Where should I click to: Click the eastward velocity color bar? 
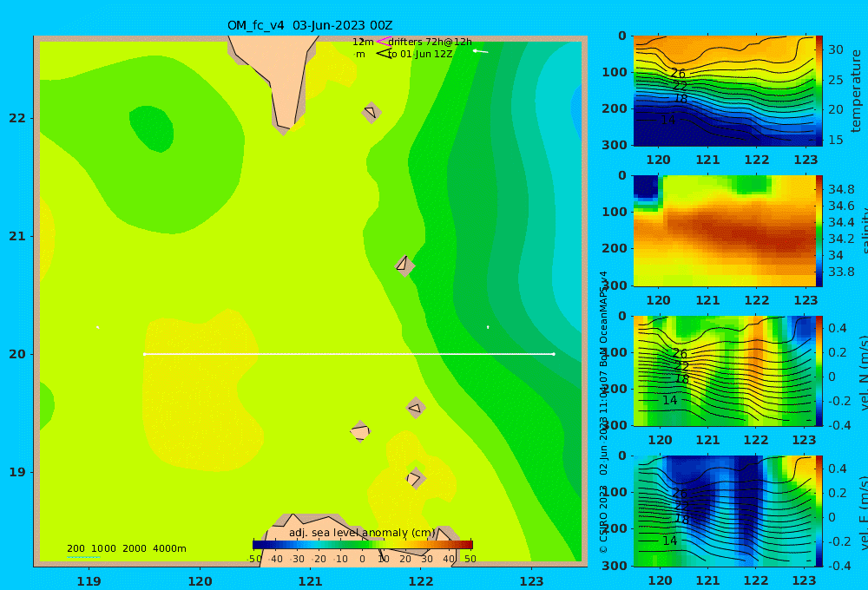click(819, 511)
